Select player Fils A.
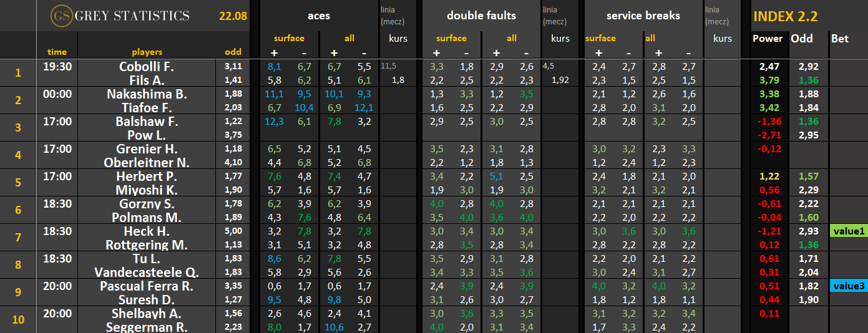The image size is (868, 333). (x=147, y=80)
